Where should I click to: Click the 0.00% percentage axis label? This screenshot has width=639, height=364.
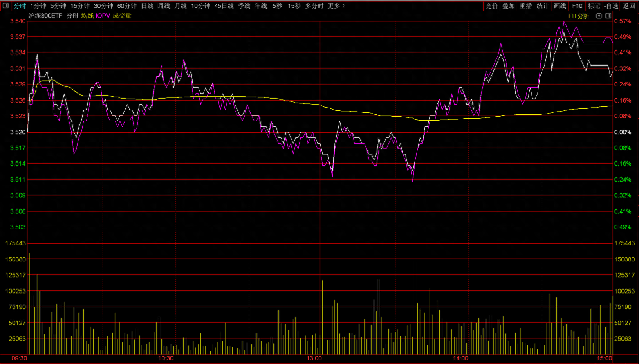tap(623, 132)
